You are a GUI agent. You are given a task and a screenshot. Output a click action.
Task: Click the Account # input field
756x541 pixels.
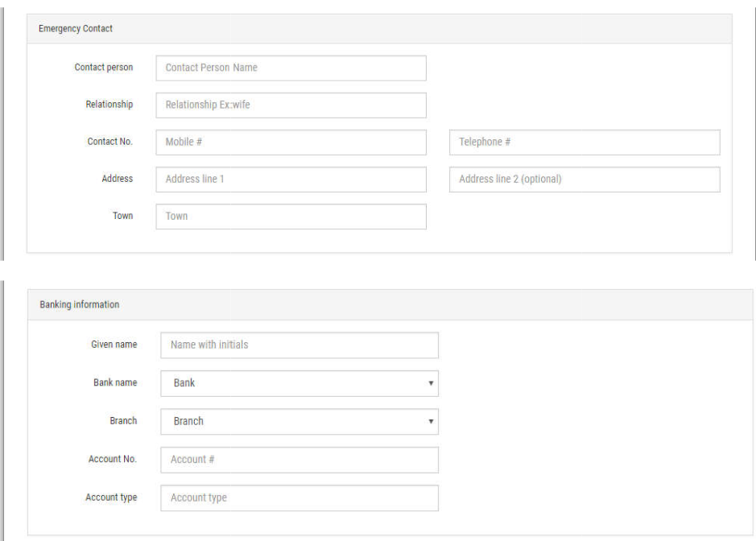(x=300, y=460)
